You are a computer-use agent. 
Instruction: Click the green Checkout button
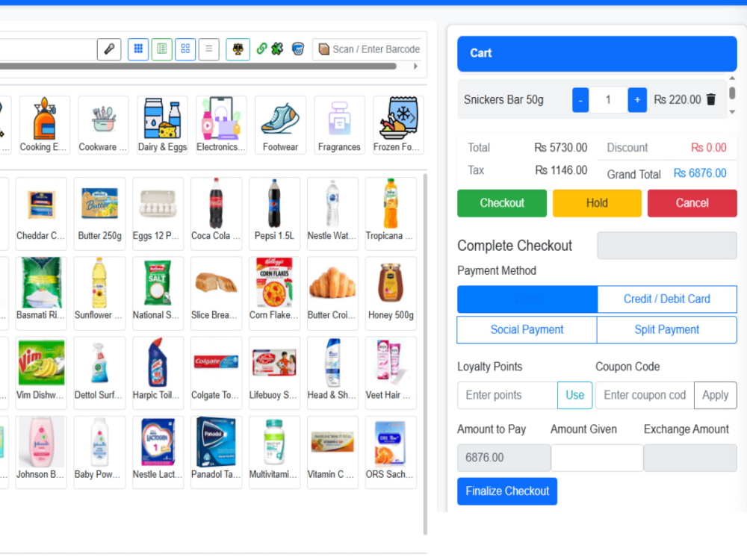(x=502, y=203)
